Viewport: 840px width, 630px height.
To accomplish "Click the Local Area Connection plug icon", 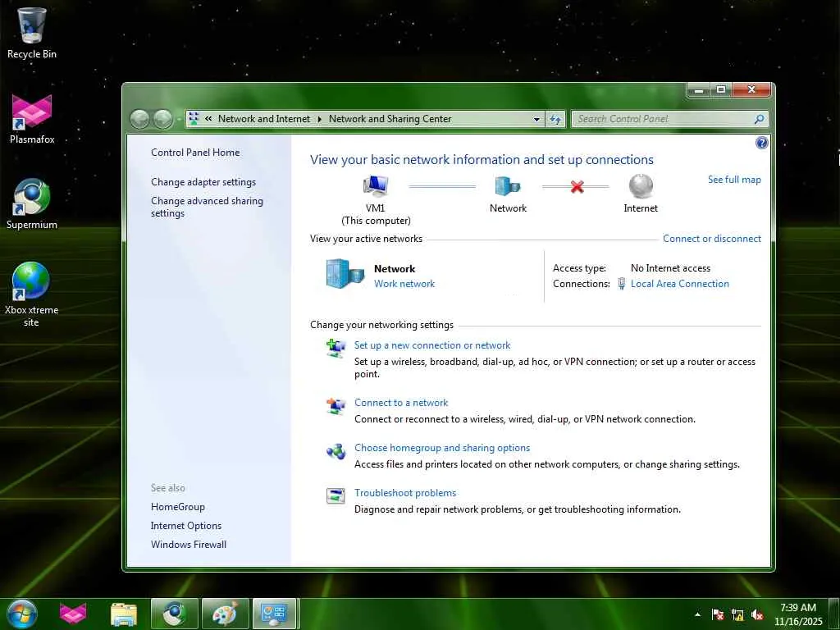I will click(622, 283).
